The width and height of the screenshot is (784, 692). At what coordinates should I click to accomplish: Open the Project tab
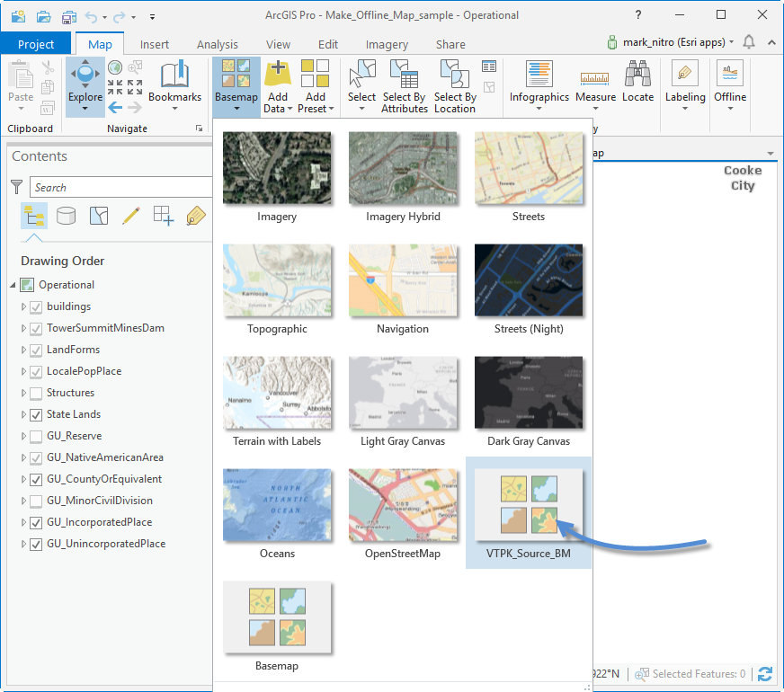(x=35, y=44)
